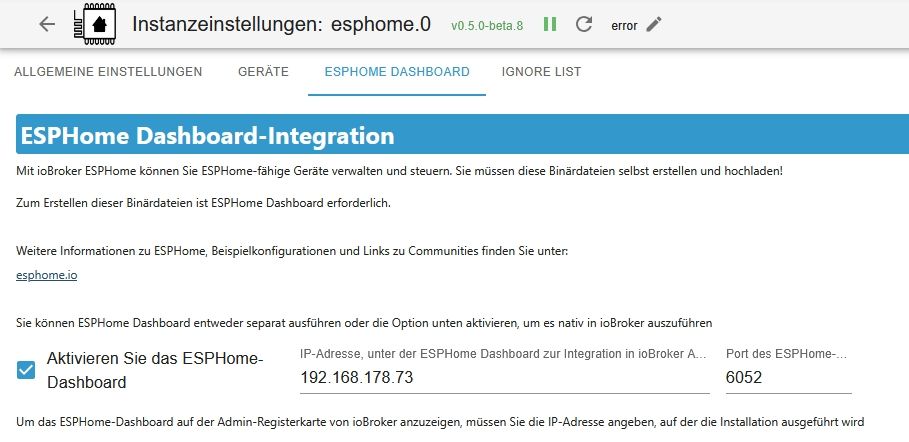Open the esphome.io link
The width and height of the screenshot is (909, 442).
[x=47, y=275]
